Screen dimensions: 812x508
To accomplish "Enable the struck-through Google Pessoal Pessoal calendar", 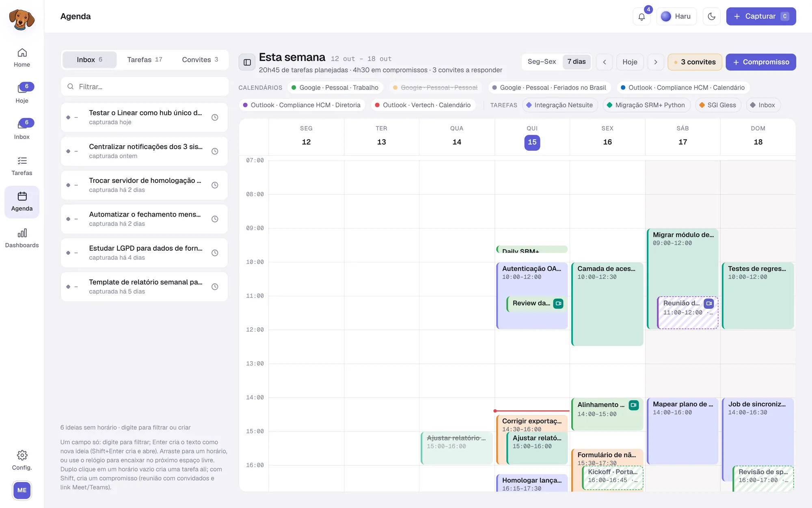I will (x=435, y=87).
